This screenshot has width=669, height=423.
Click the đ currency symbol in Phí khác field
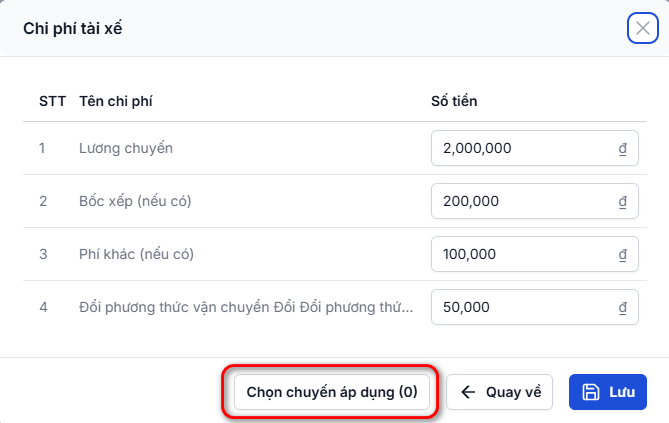pos(622,254)
